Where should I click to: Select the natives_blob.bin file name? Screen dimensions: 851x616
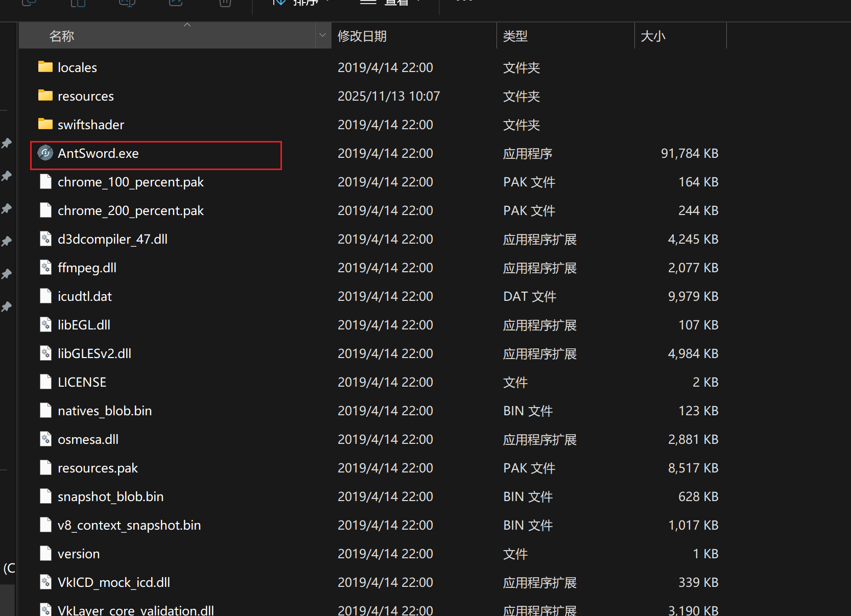(105, 411)
